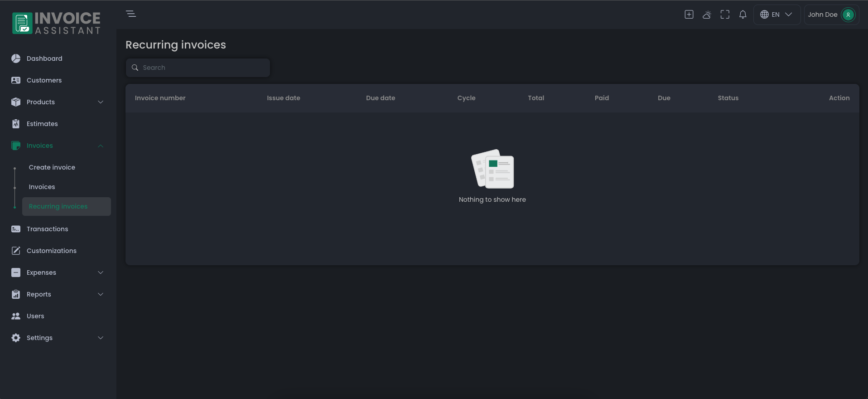868x399 pixels.
Task: Collapse sidebar with the hamburger menu icon
Action: click(x=131, y=14)
